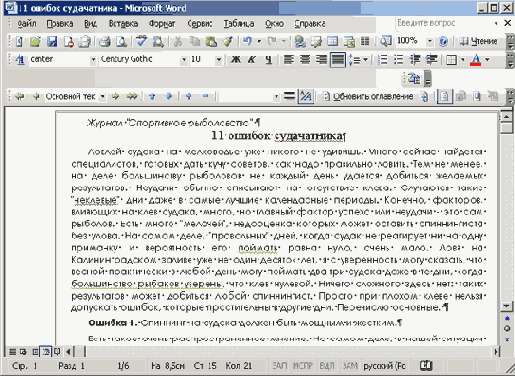Open the Окно menu
This screenshot has height=376, width=515.
tap(275, 24)
